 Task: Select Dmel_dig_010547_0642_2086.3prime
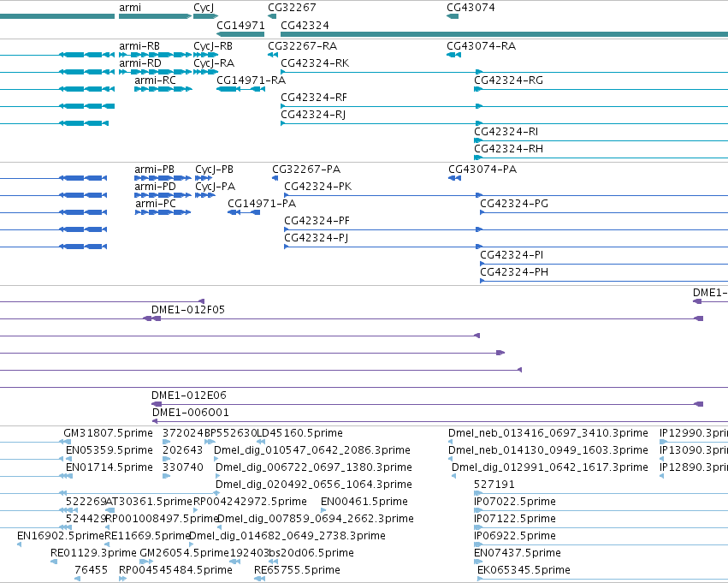(x=312, y=450)
